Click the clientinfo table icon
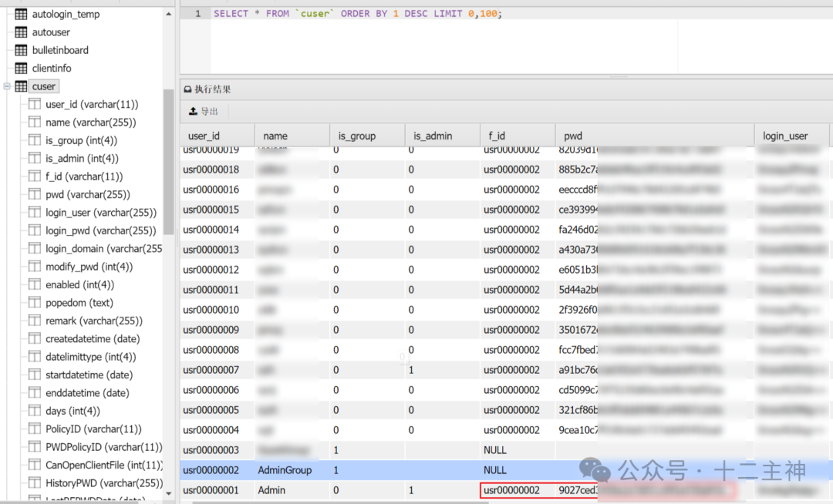The image size is (833, 504). (21, 69)
